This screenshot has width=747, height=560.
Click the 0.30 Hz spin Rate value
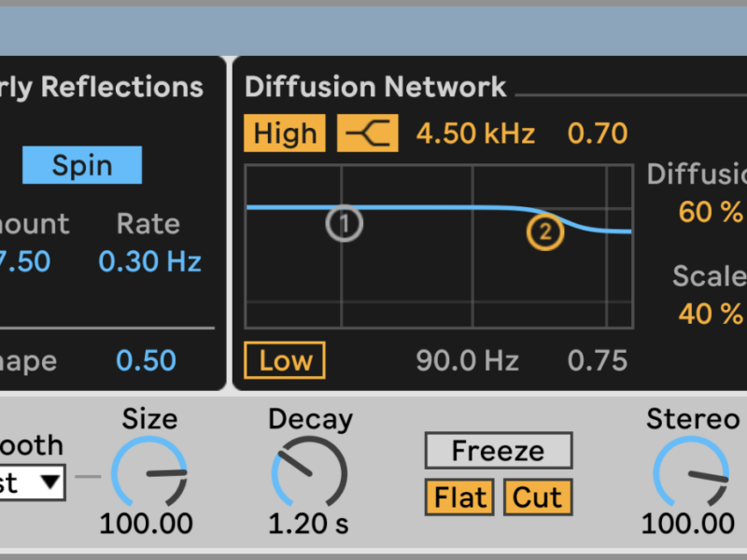pyautogui.click(x=149, y=261)
